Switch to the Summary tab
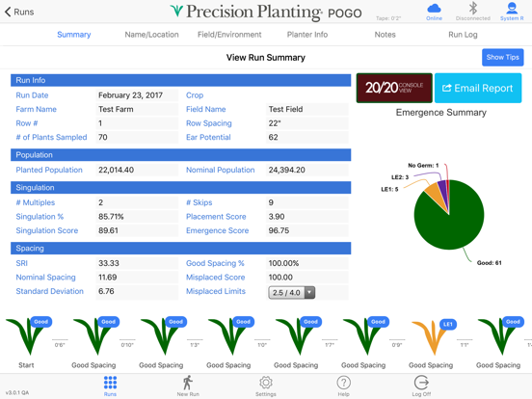 tap(74, 35)
